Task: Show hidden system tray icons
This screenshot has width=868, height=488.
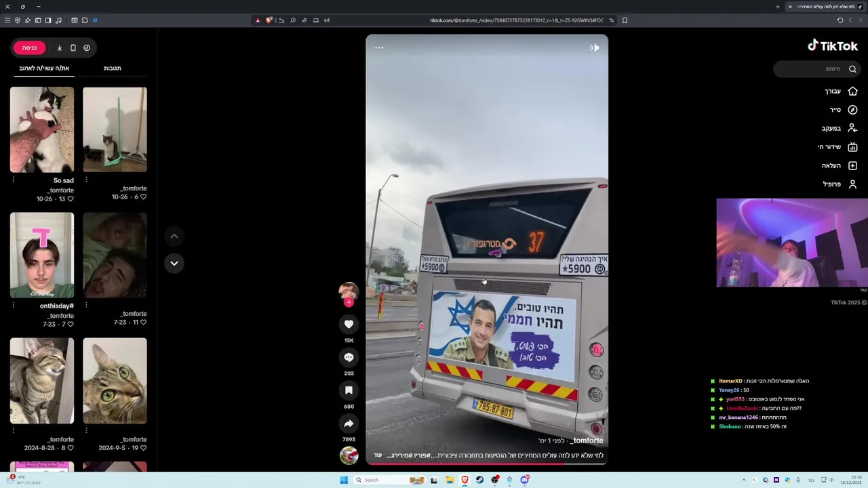Action: coord(744,480)
